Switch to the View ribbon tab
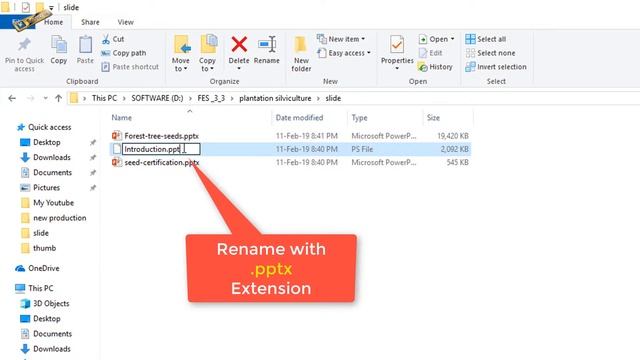 (125, 22)
